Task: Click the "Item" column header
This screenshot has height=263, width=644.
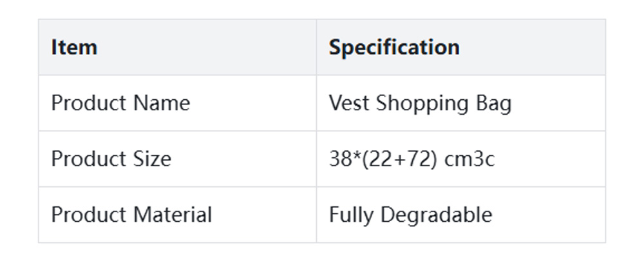Action: click(x=74, y=48)
